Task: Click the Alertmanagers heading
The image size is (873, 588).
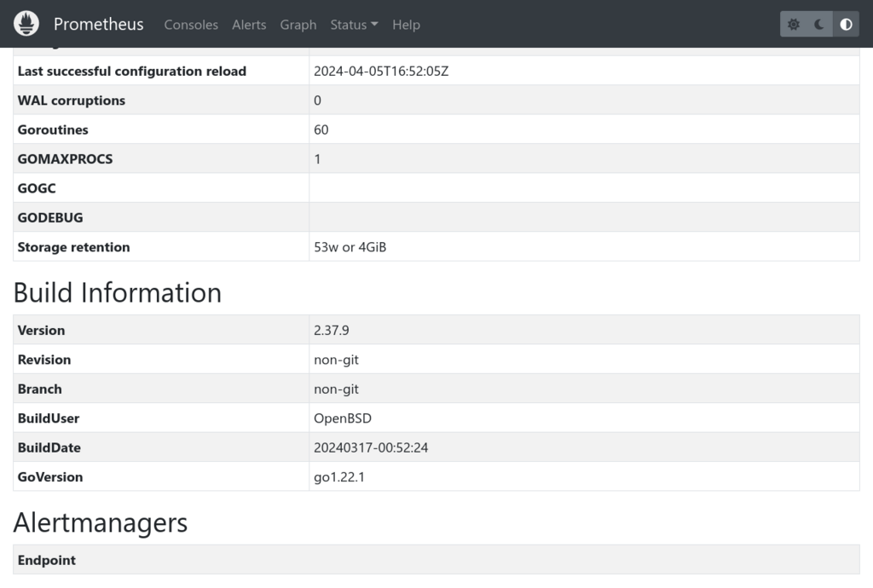Action: [x=101, y=522]
